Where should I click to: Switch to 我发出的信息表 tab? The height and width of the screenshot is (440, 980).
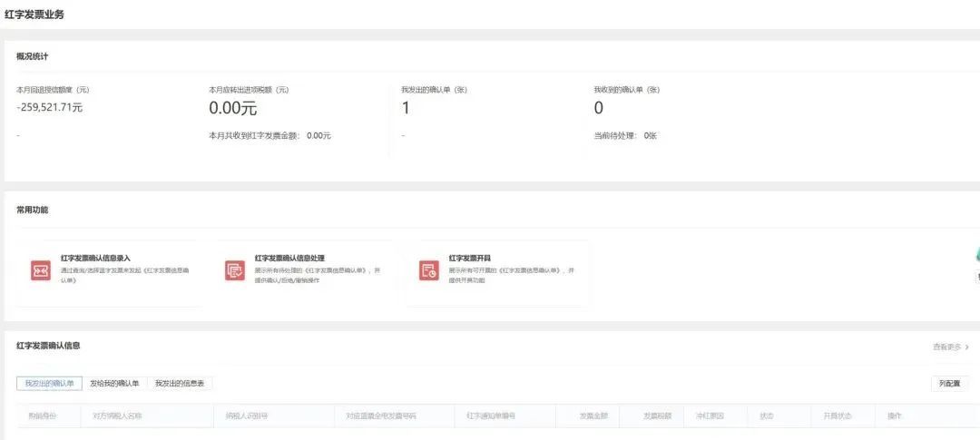click(x=180, y=383)
